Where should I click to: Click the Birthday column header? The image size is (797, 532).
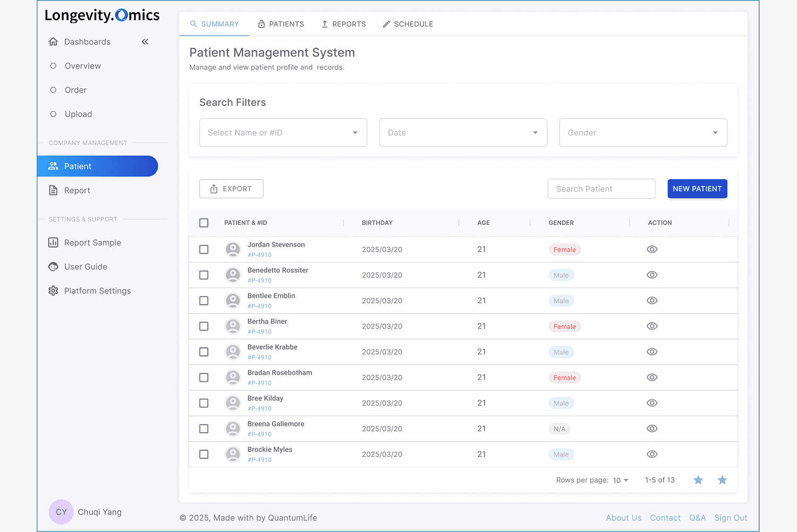tap(377, 223)
